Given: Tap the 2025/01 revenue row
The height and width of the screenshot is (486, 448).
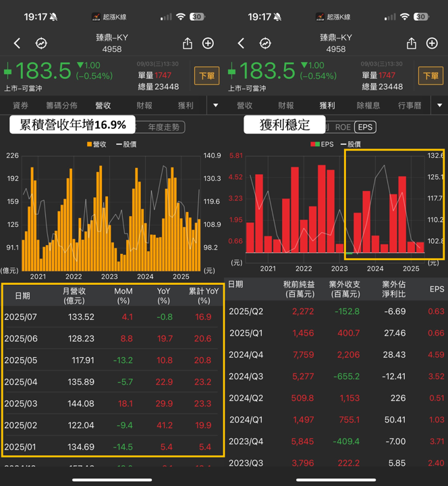Looking at the screenshot, I should coord(112,447).
